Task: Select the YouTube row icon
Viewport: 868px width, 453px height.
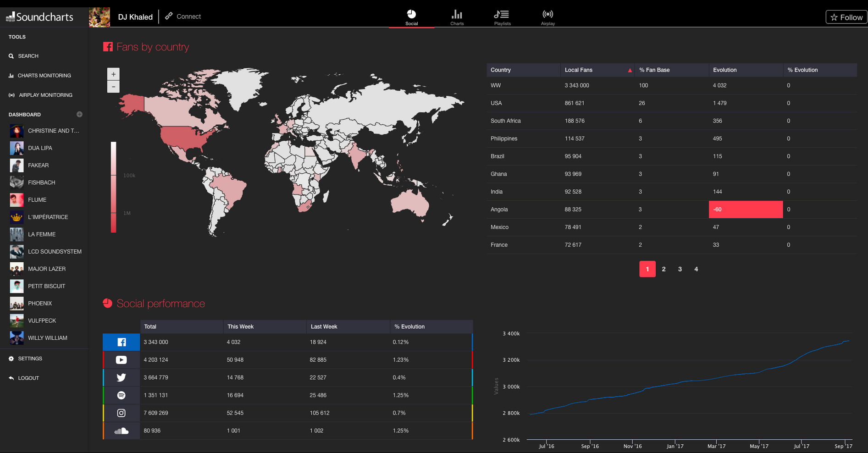Action: click(121, 360)
